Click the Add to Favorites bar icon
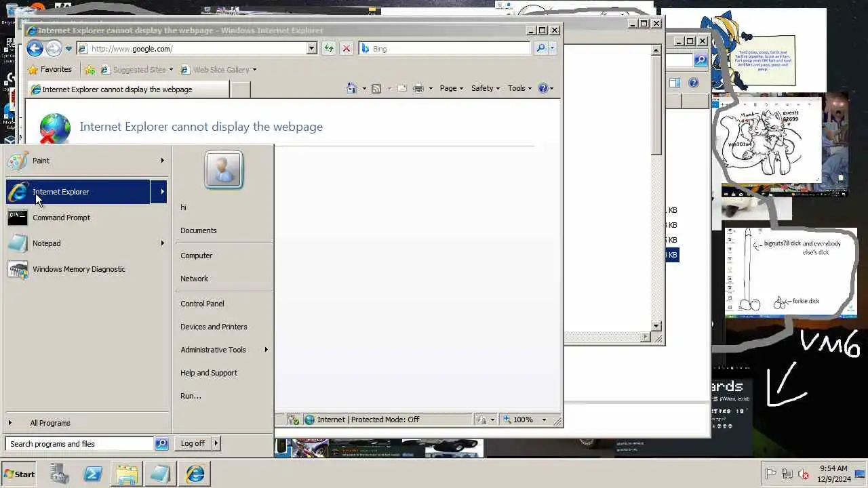The width and height of the screenshot is (868, 488). pos(90,69)
